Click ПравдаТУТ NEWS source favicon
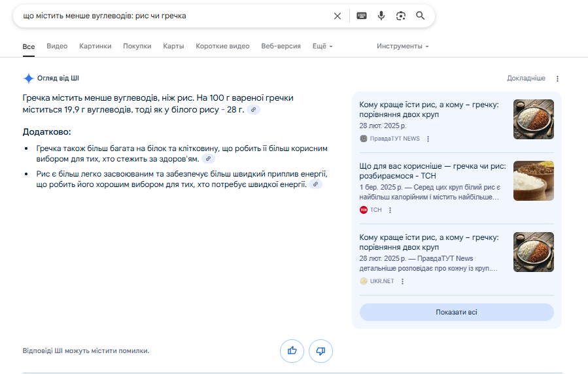The height and width of the screenshot is (374, 588). pos(364,139)
